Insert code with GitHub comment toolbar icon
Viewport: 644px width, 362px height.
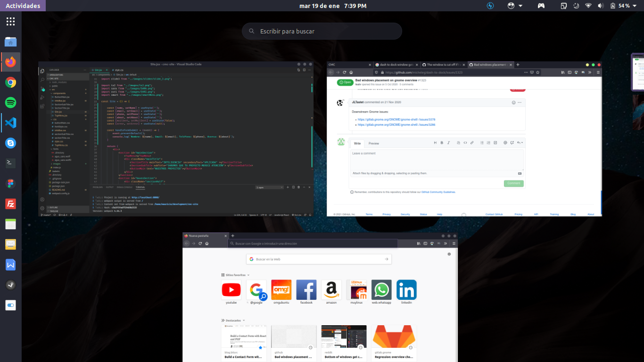point(465,142)
